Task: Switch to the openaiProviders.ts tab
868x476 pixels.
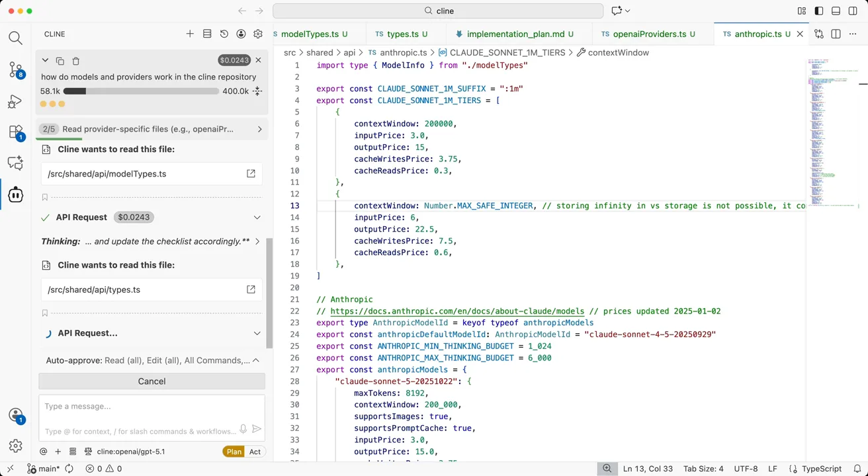Action: tap(648, 34)
